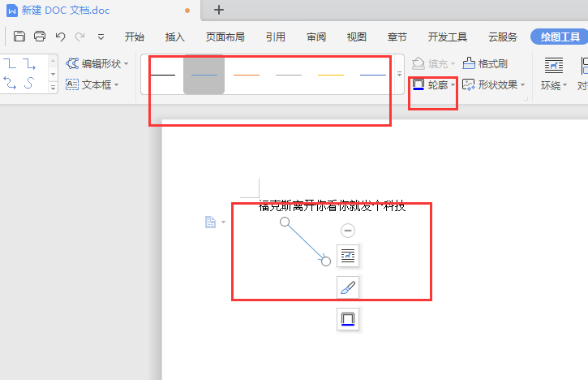Open the 开发工具 tab

(x=448, y=37)
